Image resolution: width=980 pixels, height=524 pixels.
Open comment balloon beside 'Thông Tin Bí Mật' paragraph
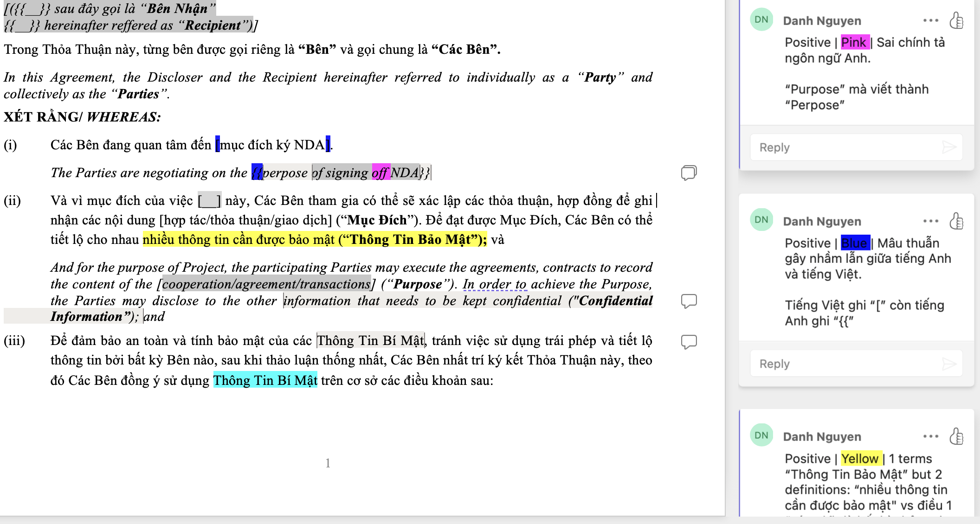[x=689, y=342]
